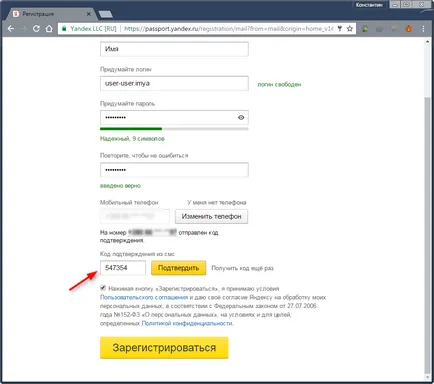
Task: Go back using browser back arrow
Action: [11, 29]
